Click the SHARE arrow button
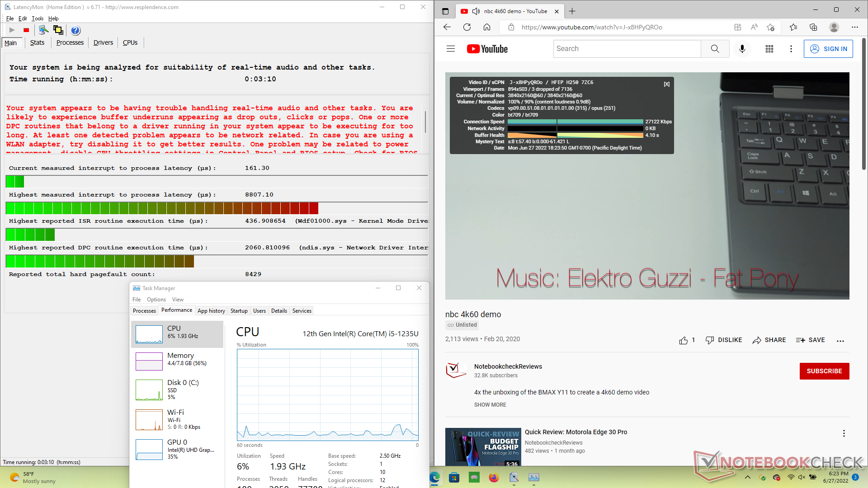The height and width of the screenshot is (488, 868). [769, 340]
